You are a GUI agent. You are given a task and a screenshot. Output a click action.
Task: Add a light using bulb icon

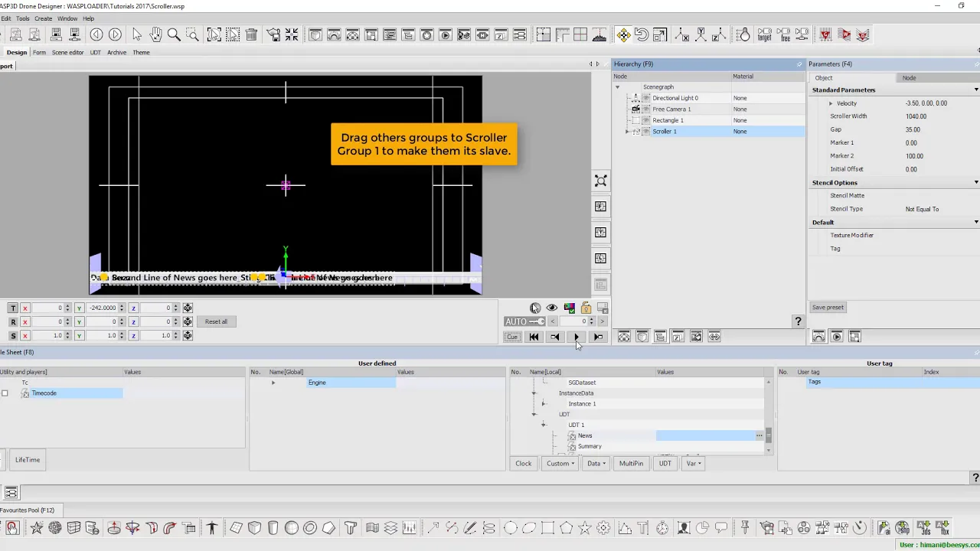743,34
